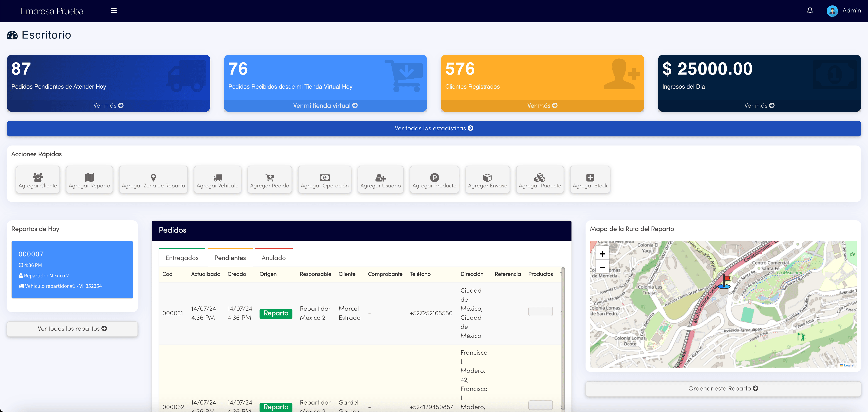This screenshot has width=868, height=412.
Task: Click phone number +527252165556
Action: [431, 313]
